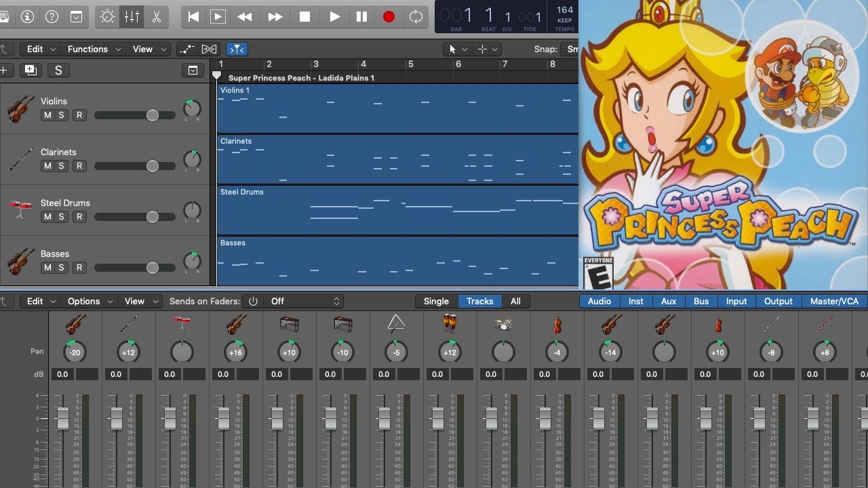Open Smart Controls dial button
The width and height of the screenshot is (868, 488).
tap(107, 17)
